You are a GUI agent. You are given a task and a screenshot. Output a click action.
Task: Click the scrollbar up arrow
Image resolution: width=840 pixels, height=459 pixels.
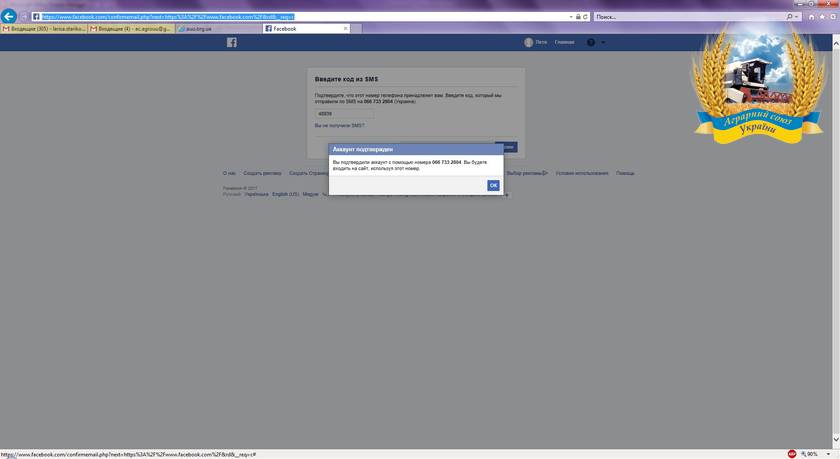click(x=836, y=41)
